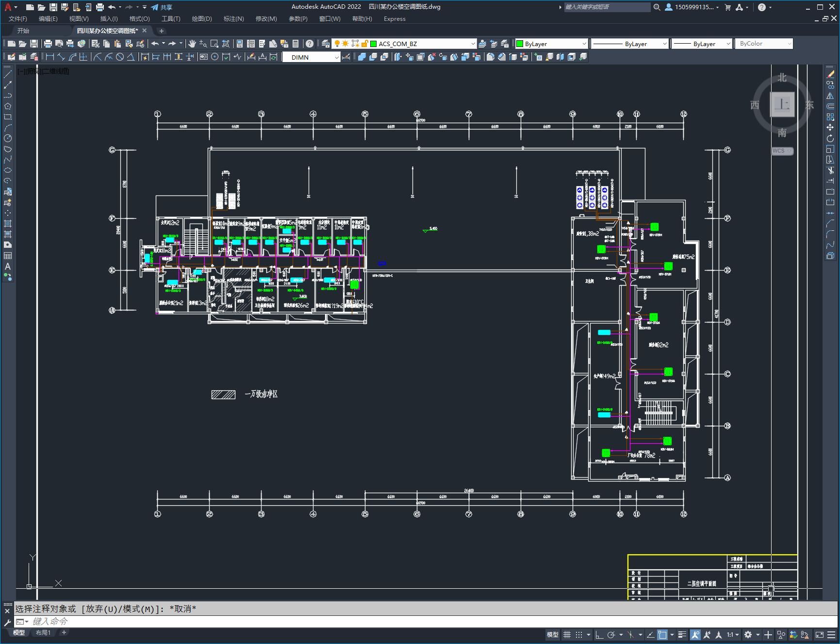Select the Multiline Text A tool
Screen dimensions: 840x644
coord(8,266)
